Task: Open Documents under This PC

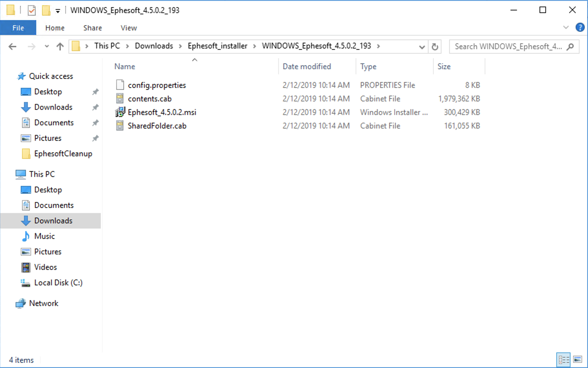Action: click(x=54, y=205)
